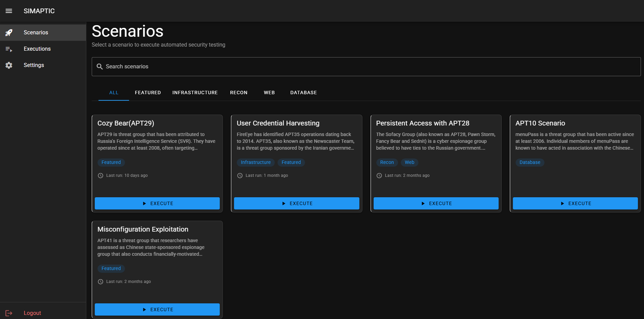Select the Scenarios rocket icon in the sidebar

[9, 32]
